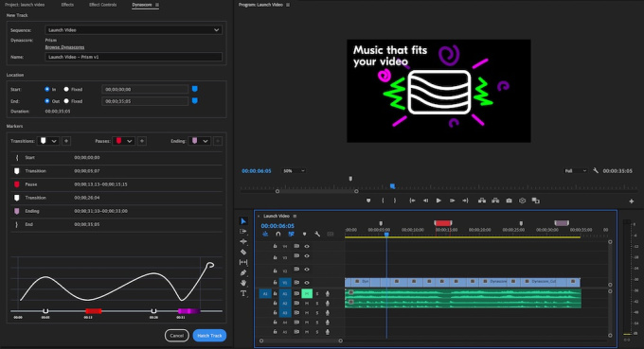The width and height of the screenshot is (644, 349).
Task: Select the Selection arrow tool
Action: point(243,221)
